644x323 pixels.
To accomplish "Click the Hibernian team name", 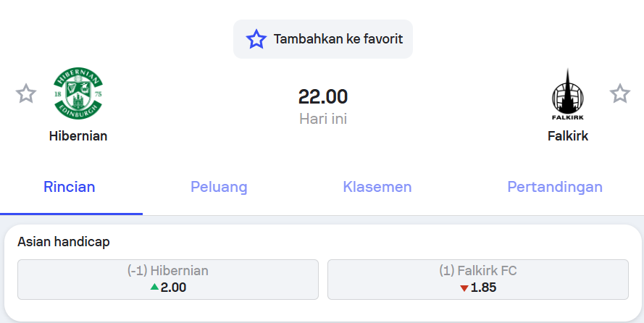I will 78,136.
